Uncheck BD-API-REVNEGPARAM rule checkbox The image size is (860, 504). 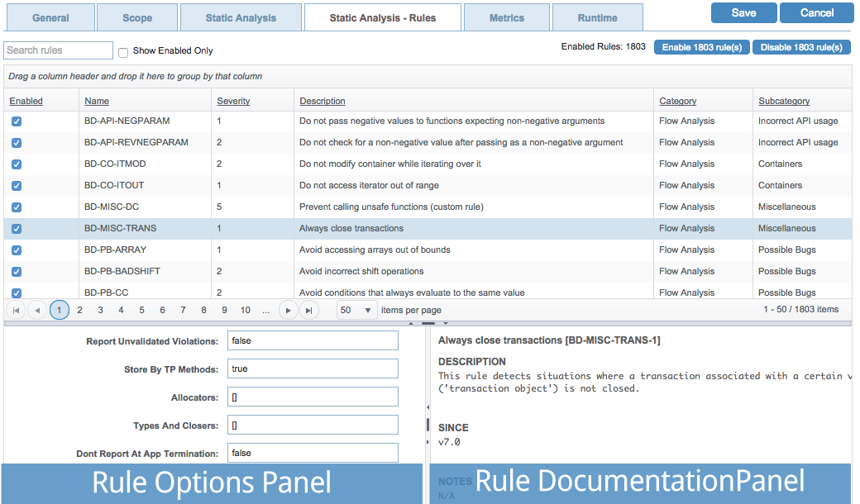[x=17, y=142]
